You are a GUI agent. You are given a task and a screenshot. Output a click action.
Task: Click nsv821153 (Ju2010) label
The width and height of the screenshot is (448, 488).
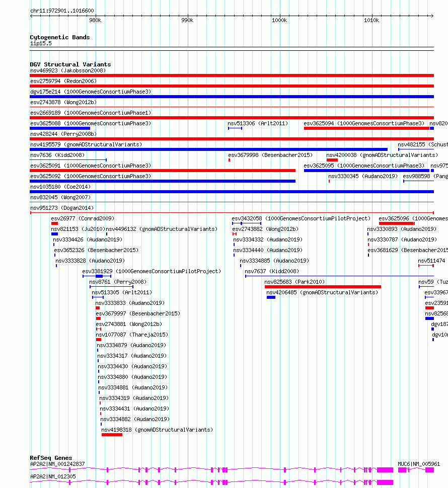coord(78,229)
